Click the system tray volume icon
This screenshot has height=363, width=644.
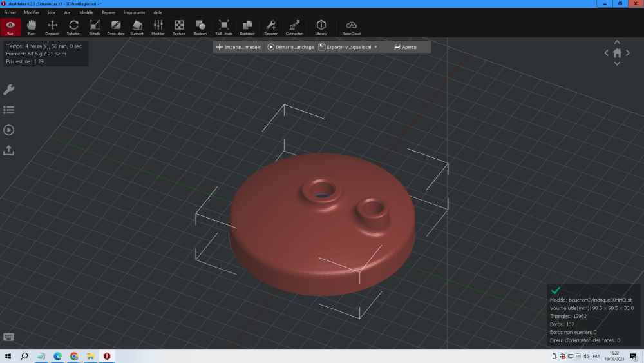(x=587, y=357)
